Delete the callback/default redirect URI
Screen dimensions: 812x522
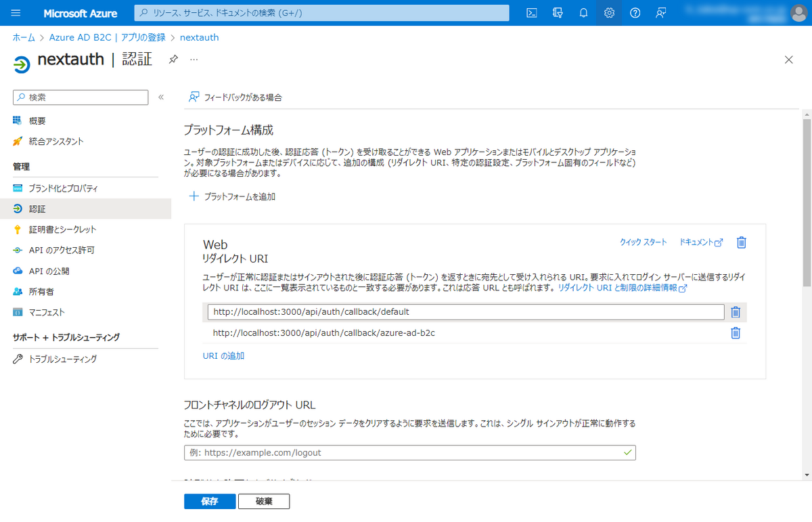736,312
